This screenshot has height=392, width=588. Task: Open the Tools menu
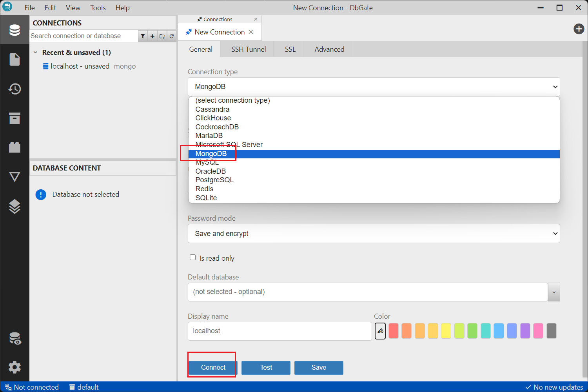98,8
